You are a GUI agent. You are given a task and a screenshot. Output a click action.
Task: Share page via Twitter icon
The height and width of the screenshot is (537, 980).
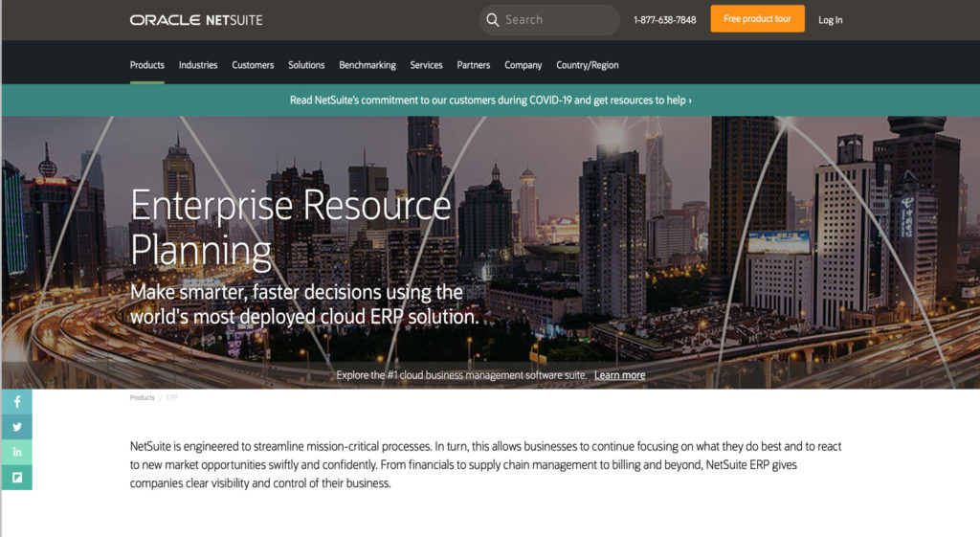click(x=17, y=427)
